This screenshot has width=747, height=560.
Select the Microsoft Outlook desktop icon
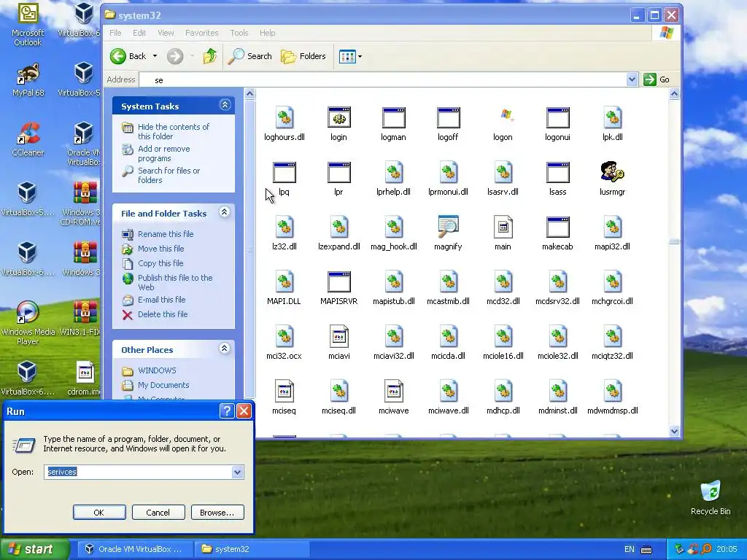tap(28, 25)
